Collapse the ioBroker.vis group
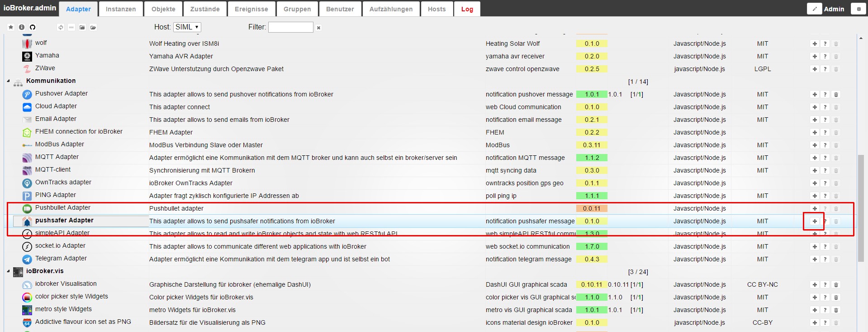Viewport: 868px width, 332px height. pyautogui.click(x=8, y=271)
